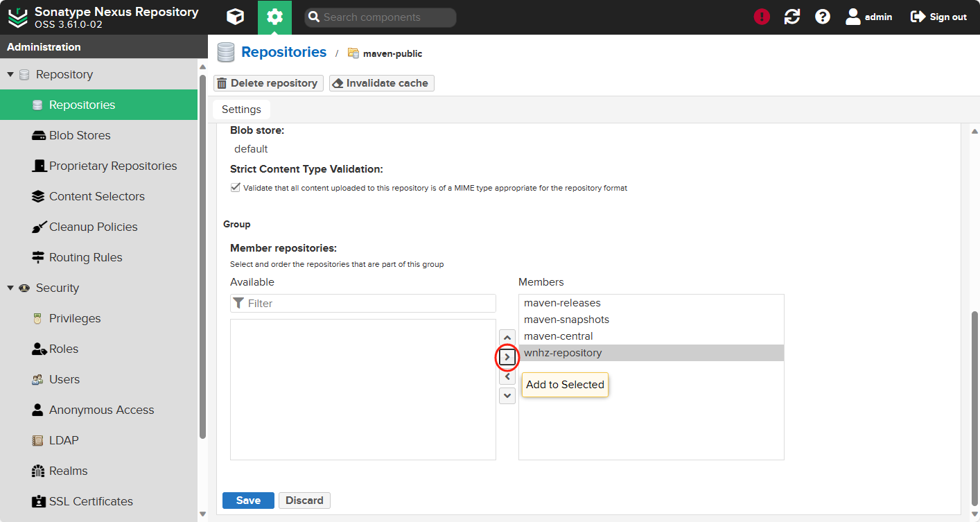Select maven-snapshots in Members list
Image resolution: width=980 pixels, height=522 pixels.
coord(651,320)
